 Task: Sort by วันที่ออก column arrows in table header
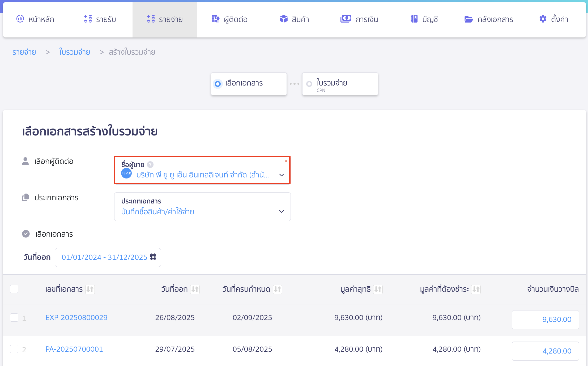(x=195, y=289)
